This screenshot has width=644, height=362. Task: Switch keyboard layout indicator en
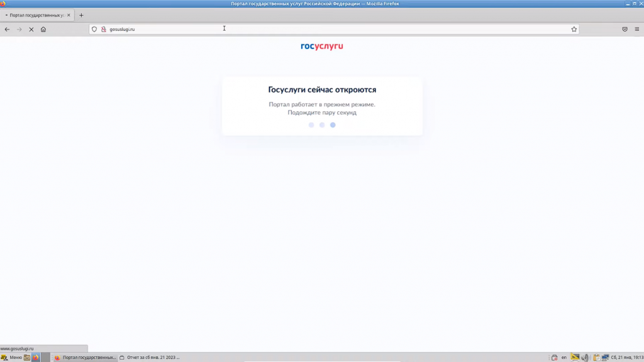point(564,358)
